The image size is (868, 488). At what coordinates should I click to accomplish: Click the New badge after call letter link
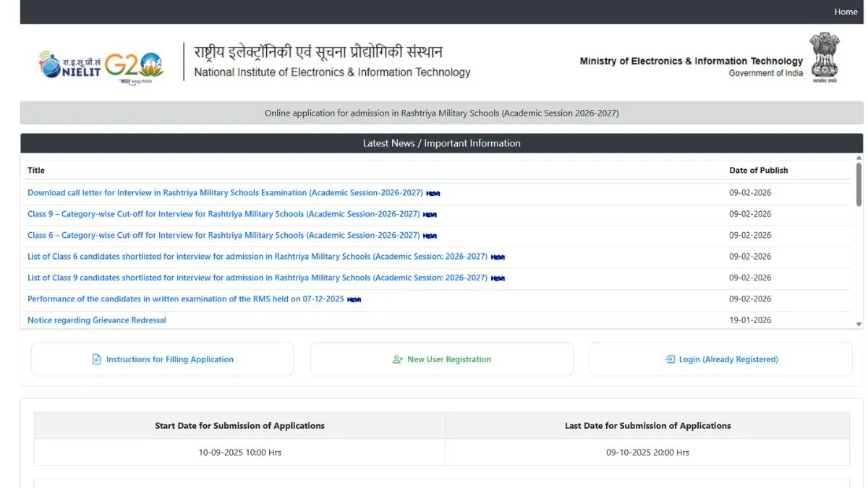click(x=433, y=193)
